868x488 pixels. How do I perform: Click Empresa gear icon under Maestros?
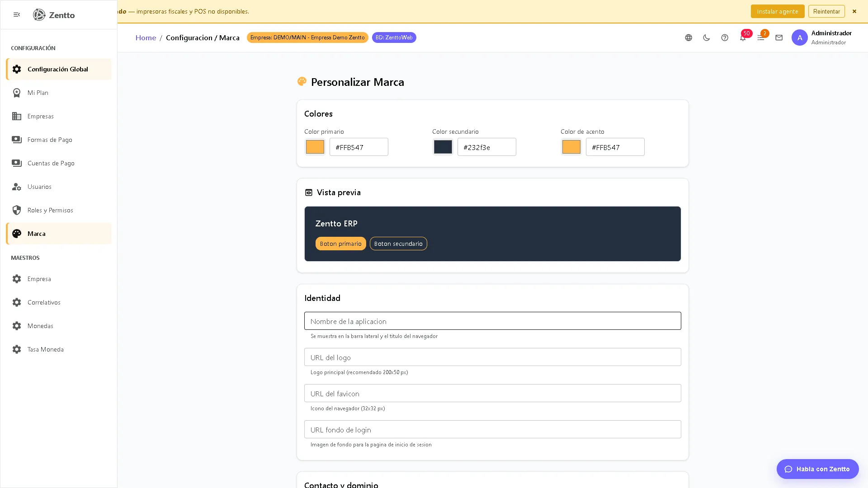tap(17, 279)
